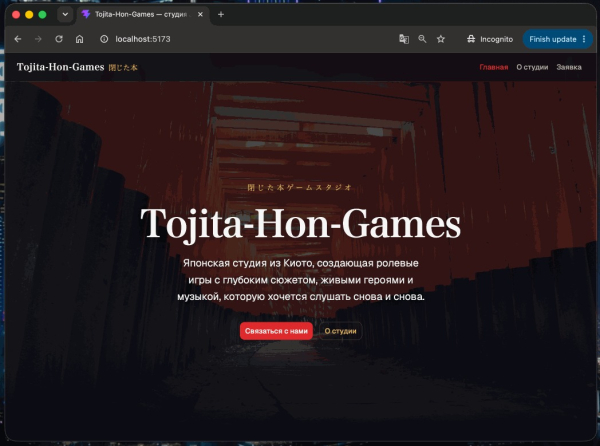The image size is (600, 446).
Task: Open the О студии navigation link in header
Action: click(x=532, y=67)
